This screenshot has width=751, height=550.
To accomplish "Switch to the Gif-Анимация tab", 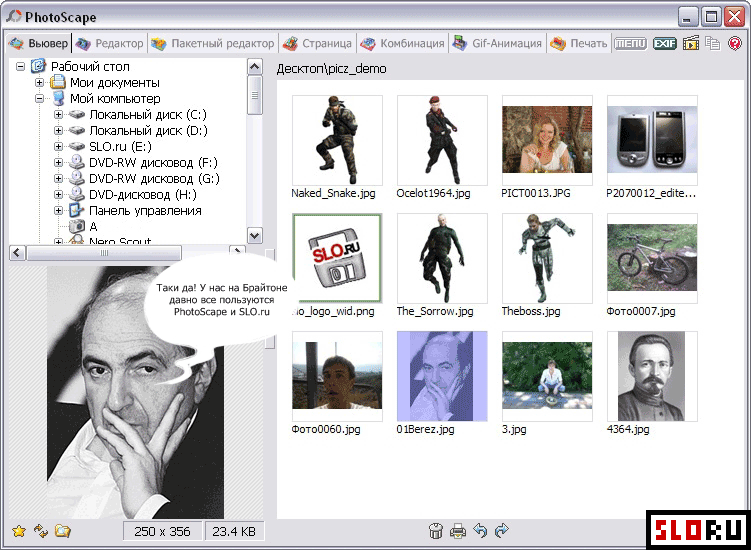I will tap(497, 44).
